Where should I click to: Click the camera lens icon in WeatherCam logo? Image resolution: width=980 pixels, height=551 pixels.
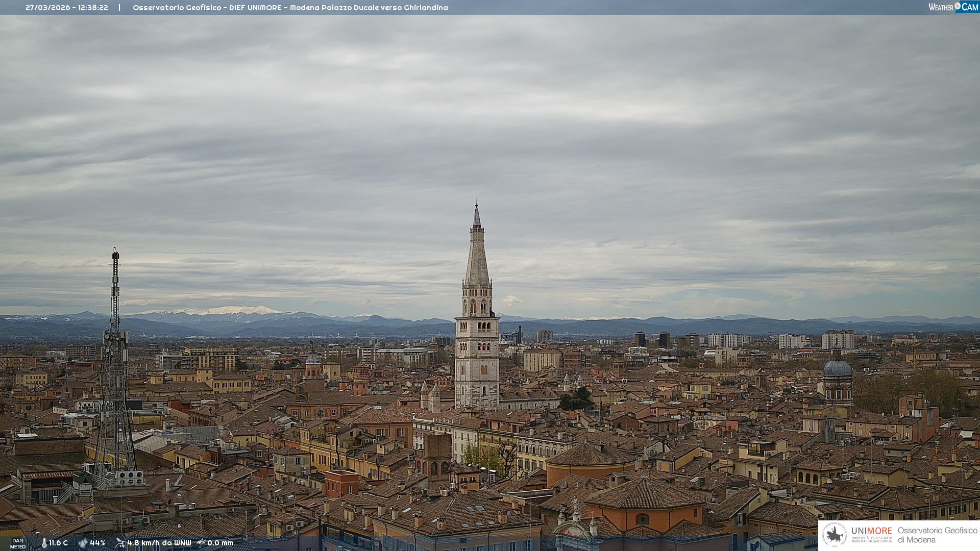pyautogui.click(x=958, y=6)
